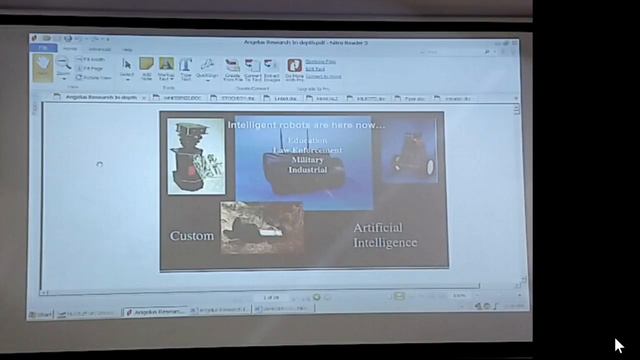Expand the Select tool dropdown arrow
640x360 pixels.
pos(127,80)
